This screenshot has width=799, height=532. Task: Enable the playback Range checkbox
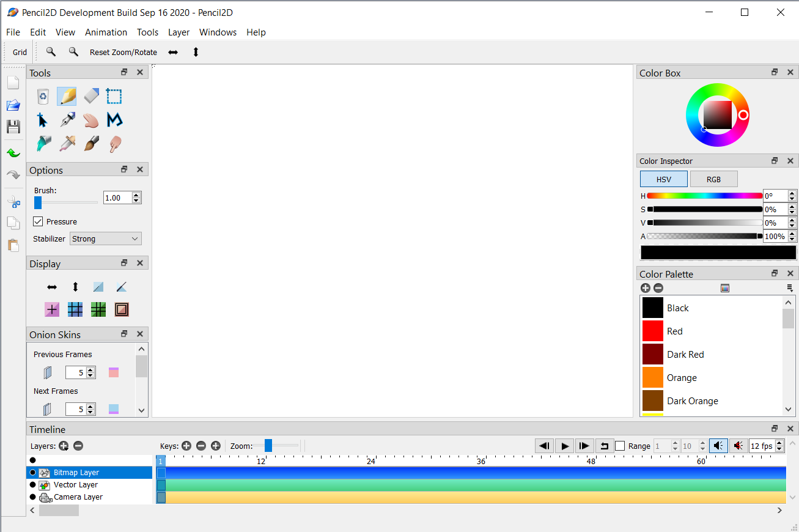coord(620,446)
